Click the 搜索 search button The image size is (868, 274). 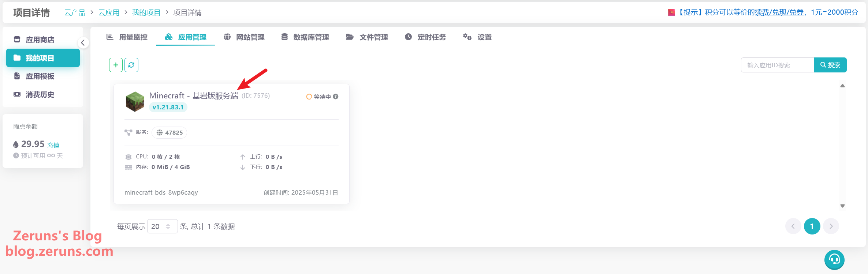pos(830,65)
